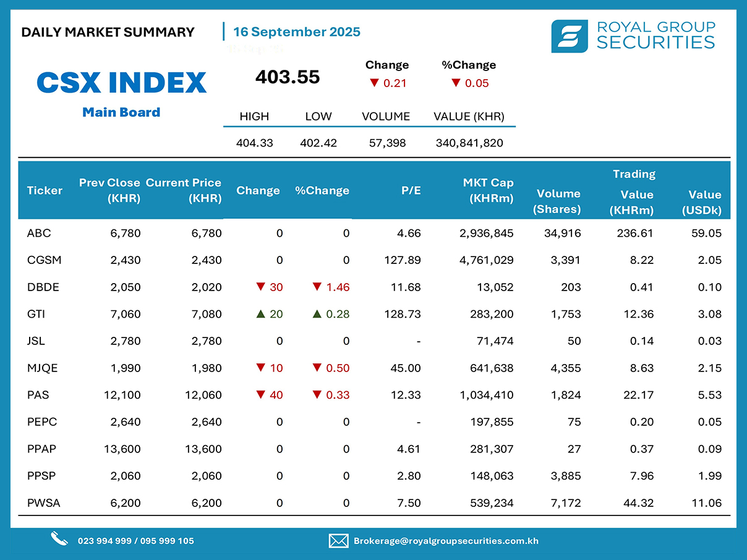Screen dimensions: 747x560
Task: Select the MKT Cap (KHRm) column header
Action: [x=488, y=190]
